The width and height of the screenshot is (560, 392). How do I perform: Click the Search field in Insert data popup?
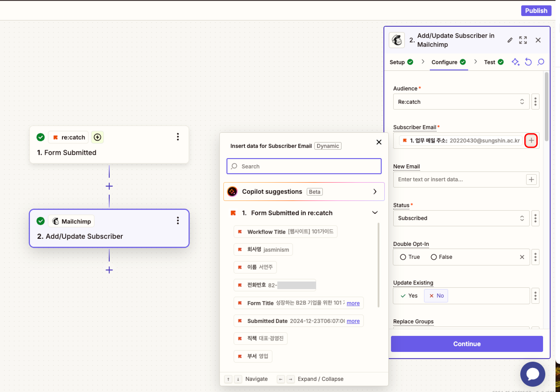[x=304, y=166]
